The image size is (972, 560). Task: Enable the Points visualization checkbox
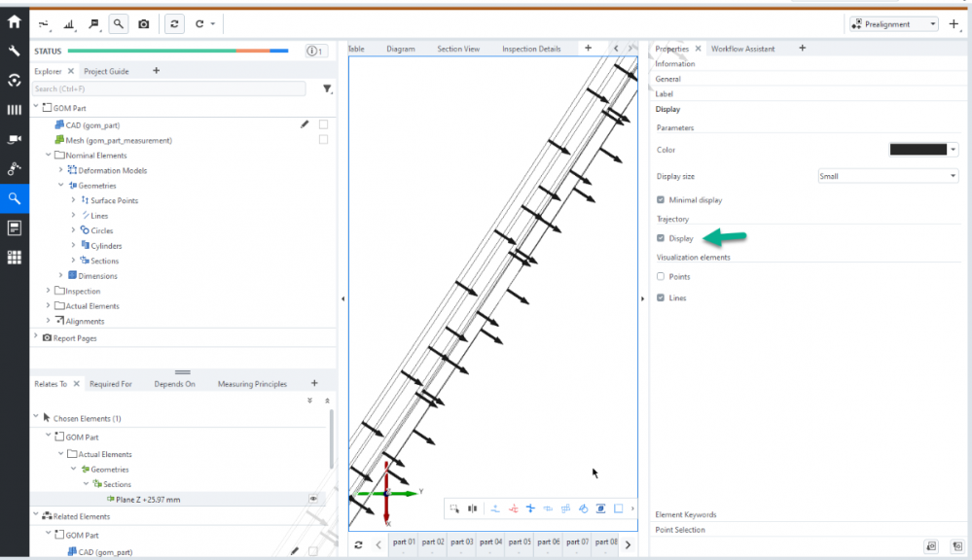[x=661, y=277]
